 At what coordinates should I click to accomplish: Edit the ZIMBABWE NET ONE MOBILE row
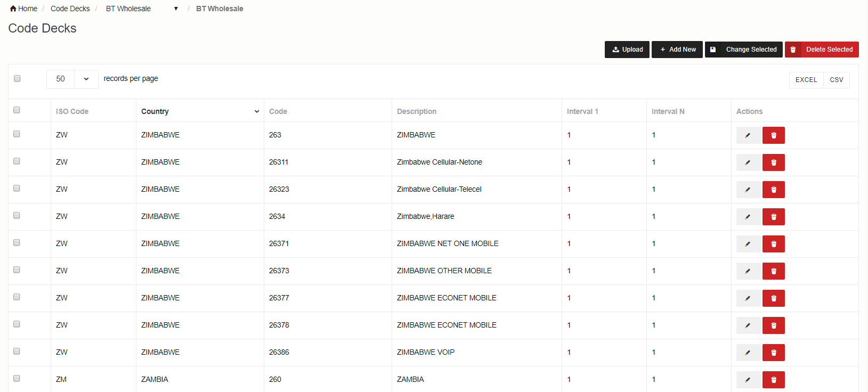[x=748, y=244]
